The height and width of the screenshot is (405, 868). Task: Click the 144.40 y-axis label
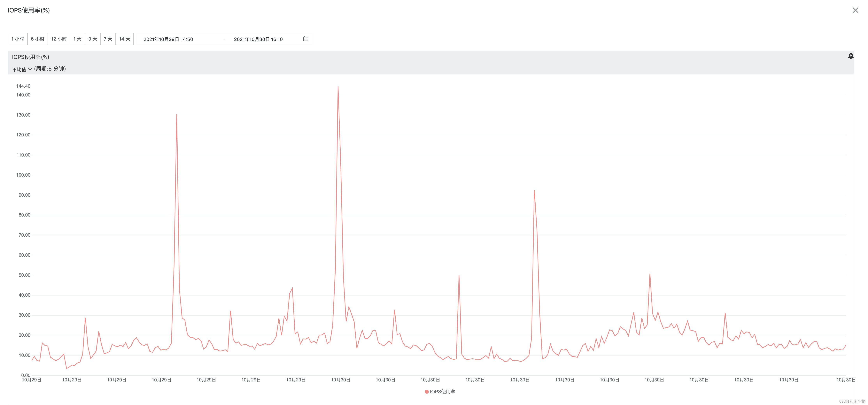(x=23, y=86)
